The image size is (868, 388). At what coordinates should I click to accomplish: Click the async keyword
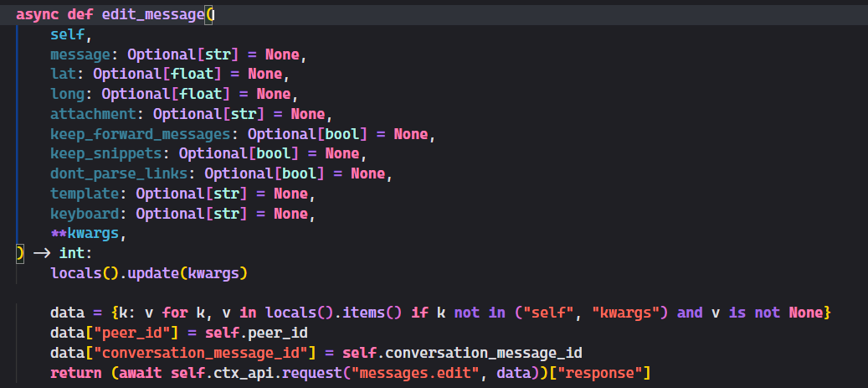[37, 15]
